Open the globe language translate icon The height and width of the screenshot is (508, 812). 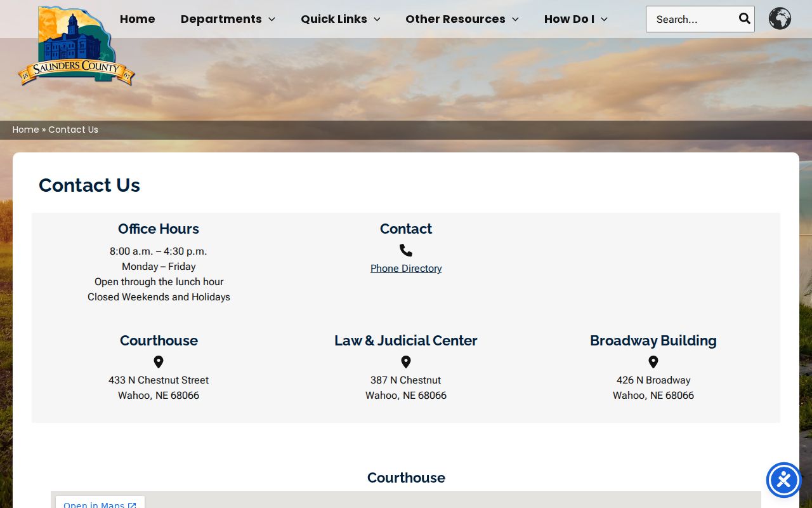tap(780, 18)
